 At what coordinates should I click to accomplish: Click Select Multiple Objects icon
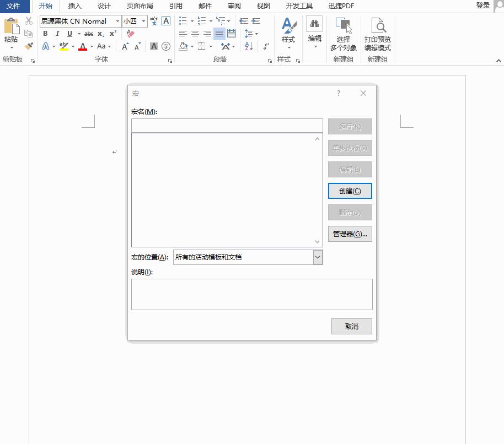[344, 35]
